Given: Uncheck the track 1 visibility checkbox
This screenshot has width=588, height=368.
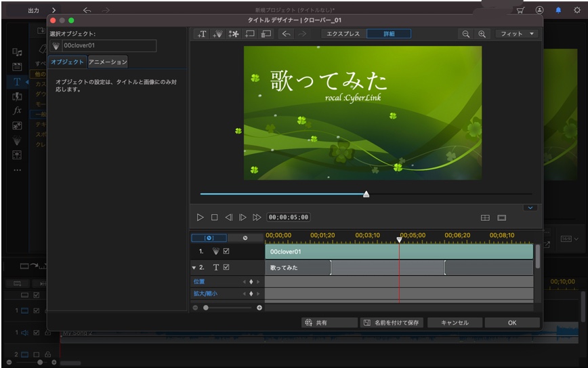Looking at the screenshot, I should pyautogui.click(x=227, y=251).
